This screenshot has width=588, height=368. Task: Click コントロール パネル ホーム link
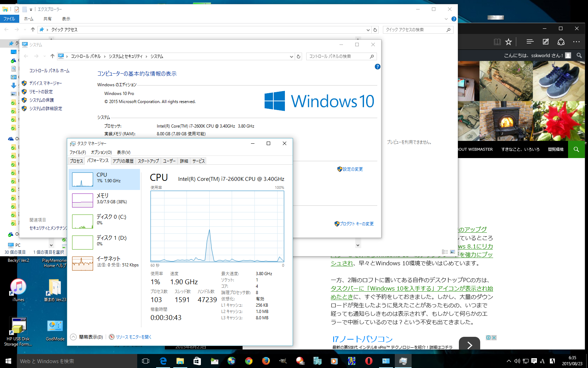point(49,71)
